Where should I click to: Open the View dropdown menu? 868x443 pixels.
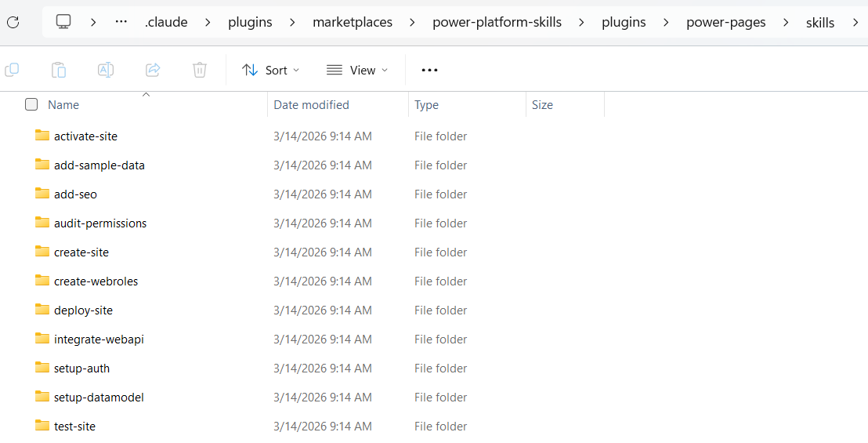point(356,70)
